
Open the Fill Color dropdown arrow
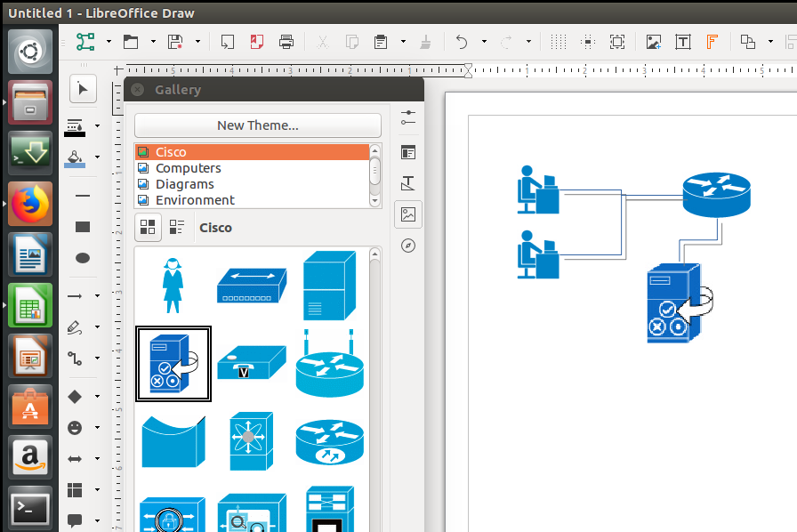pyautogui.click(x=97, y=157)
